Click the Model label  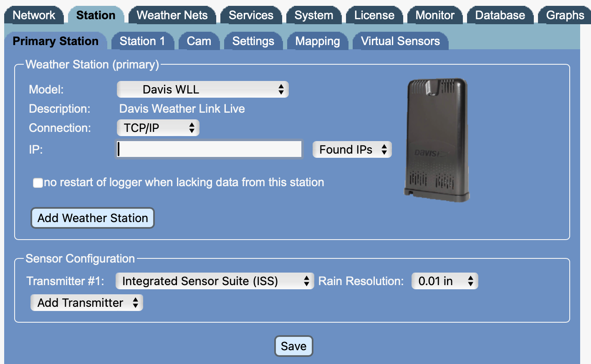(46, 89)
